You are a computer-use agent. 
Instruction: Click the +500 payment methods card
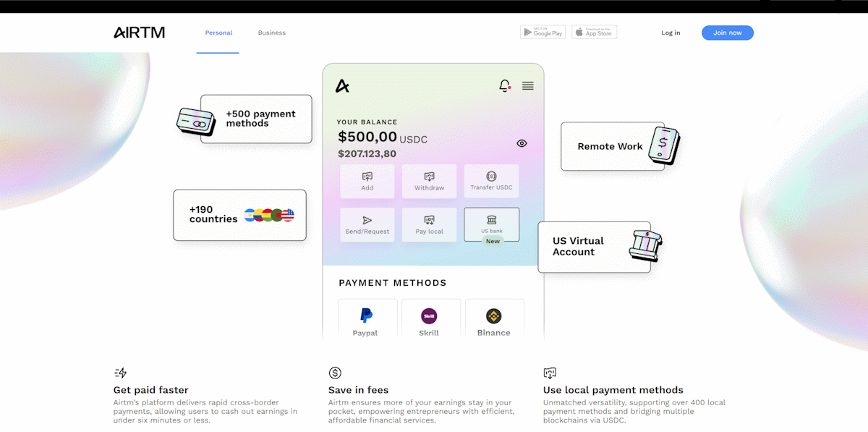(x=256, y=119)
